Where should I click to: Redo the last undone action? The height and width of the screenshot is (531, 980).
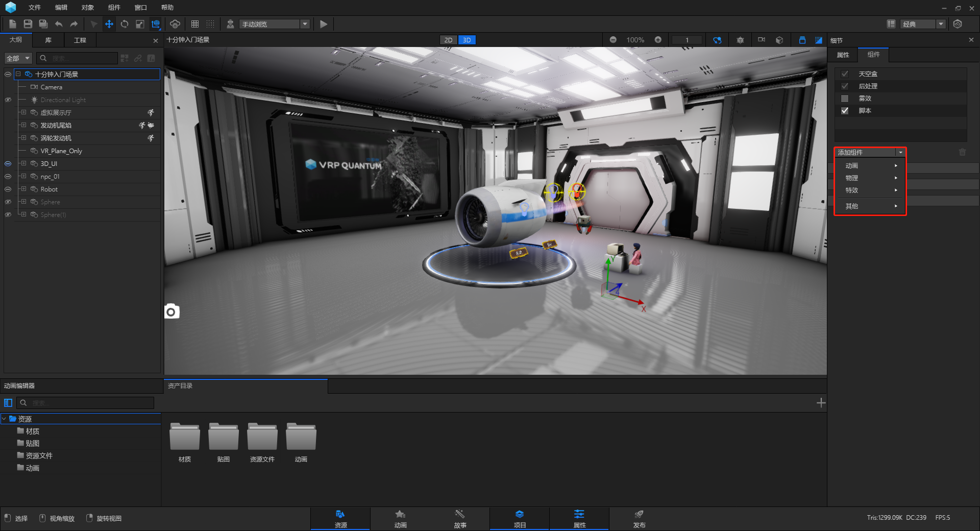point(74,24)
